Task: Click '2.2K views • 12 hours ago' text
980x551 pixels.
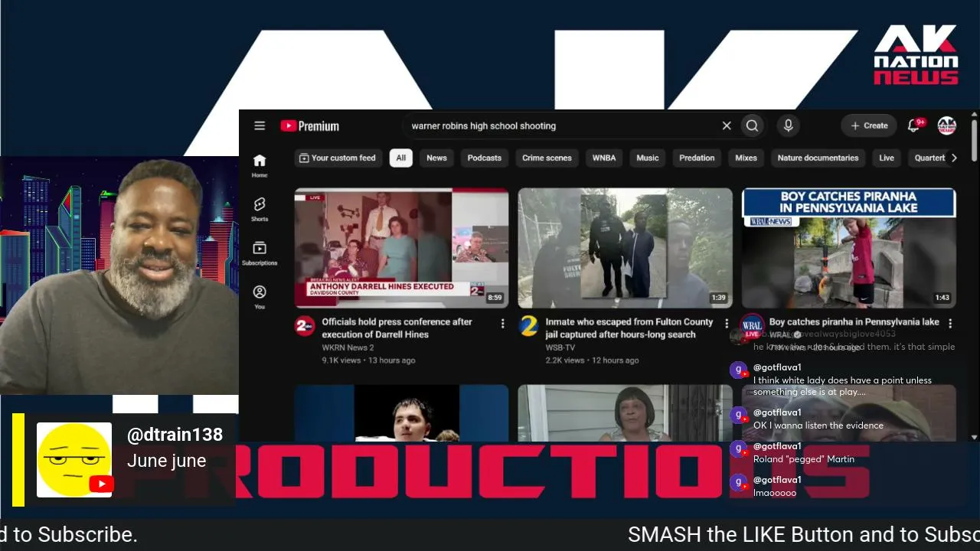Action: pos(592,360)
